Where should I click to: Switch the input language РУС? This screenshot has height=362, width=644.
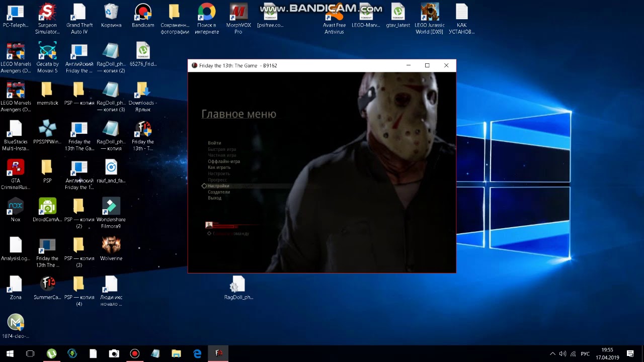tap(585, 354)
